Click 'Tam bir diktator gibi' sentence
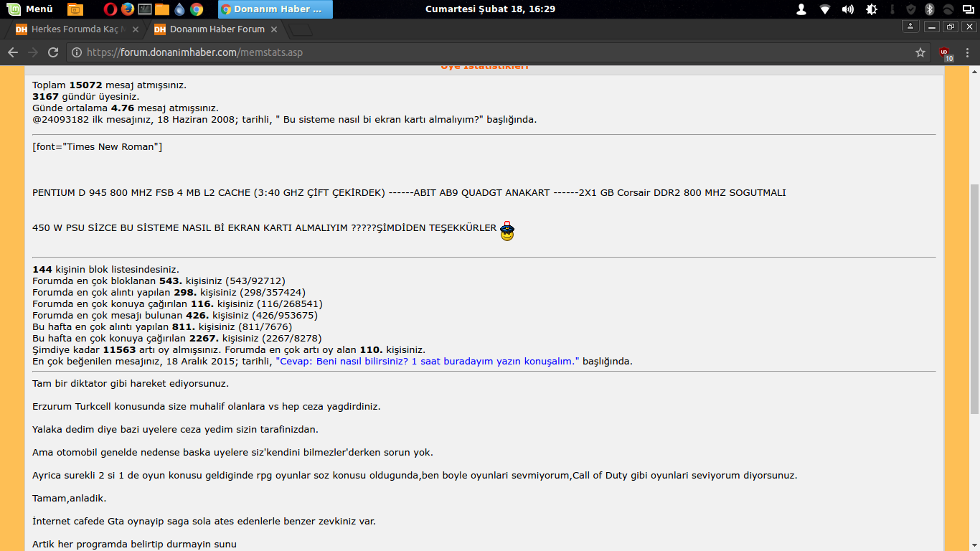Viewport: 980px width, 551px height. [131, 383]
